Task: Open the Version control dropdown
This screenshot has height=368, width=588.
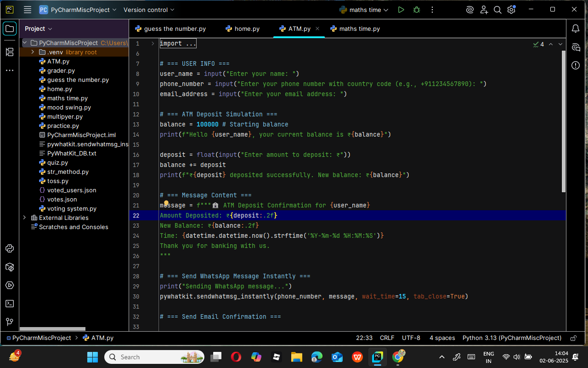Action: (149, 10)
